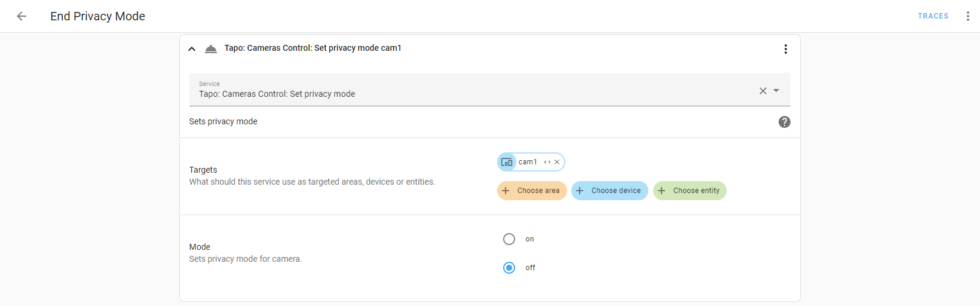
Task: Select the "on" privacy mode radio button
Action: (509, 239)
